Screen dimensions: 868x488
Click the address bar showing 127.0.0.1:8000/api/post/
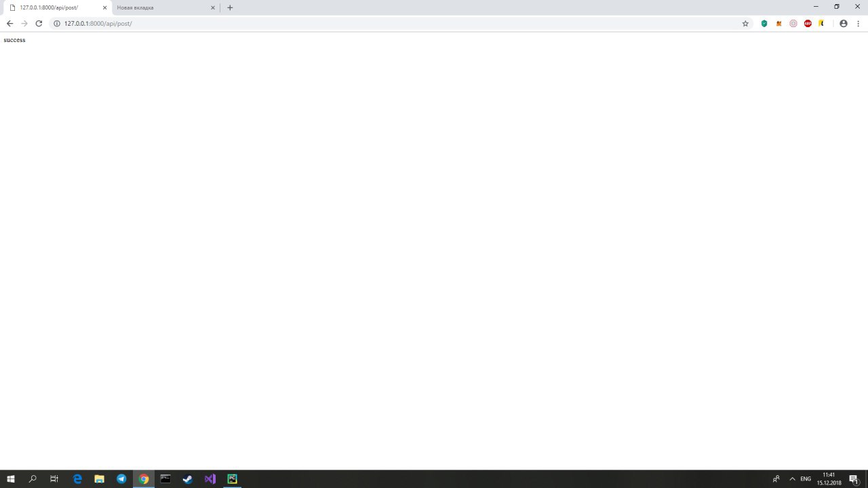400,23
